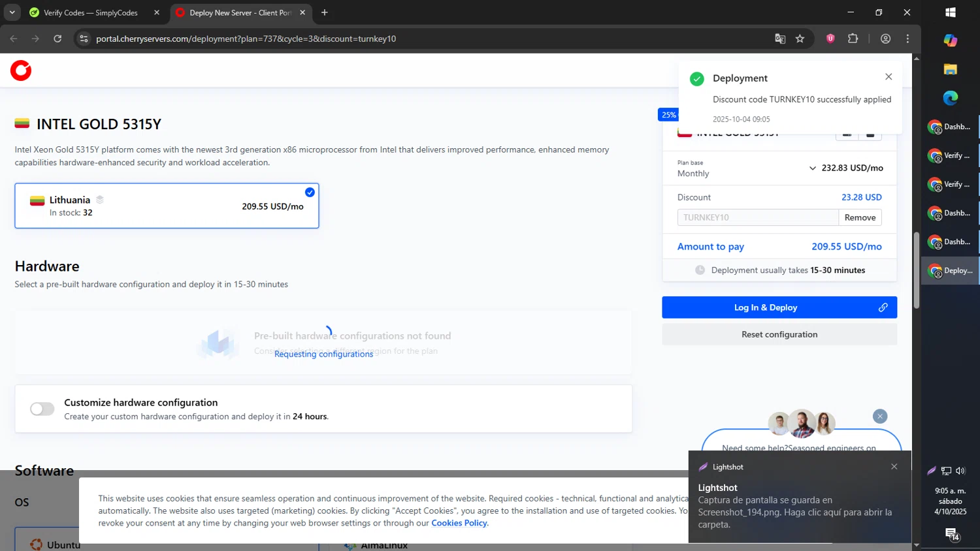Click the address bar URL
The height and width of the screenshot is (551, 980).
coord(246,39)
